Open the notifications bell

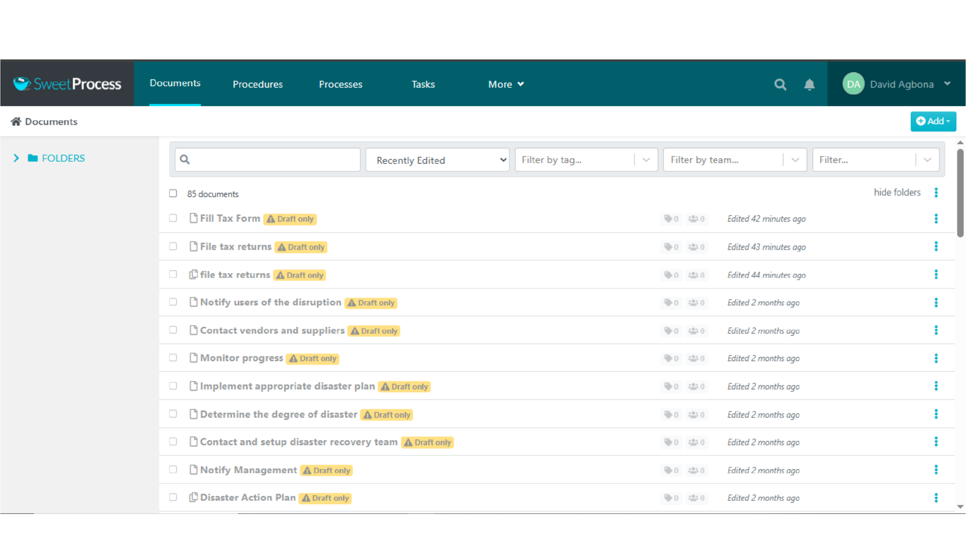click(809, 85)
